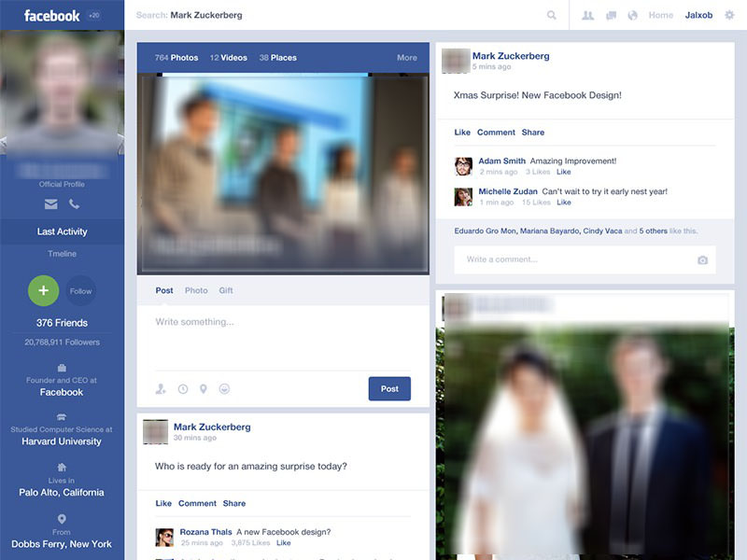Open the Jalxob profile link

(x=698, y=15)
